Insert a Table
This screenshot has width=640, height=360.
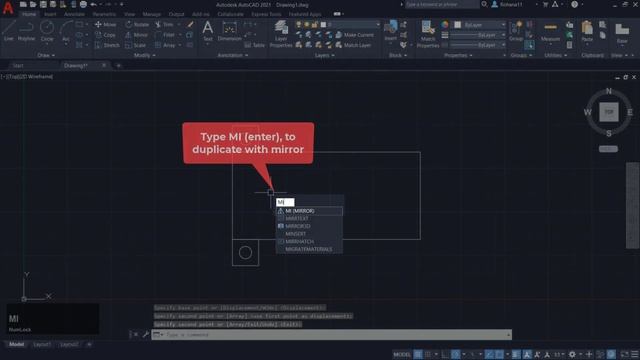[x=255, y=45]
